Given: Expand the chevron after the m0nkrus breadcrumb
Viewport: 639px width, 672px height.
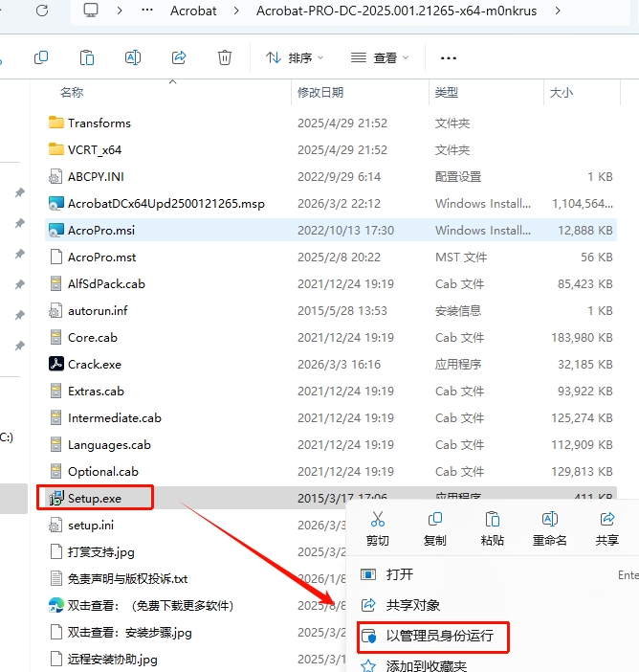Looking at the screenshot, I should coord(558,11).
